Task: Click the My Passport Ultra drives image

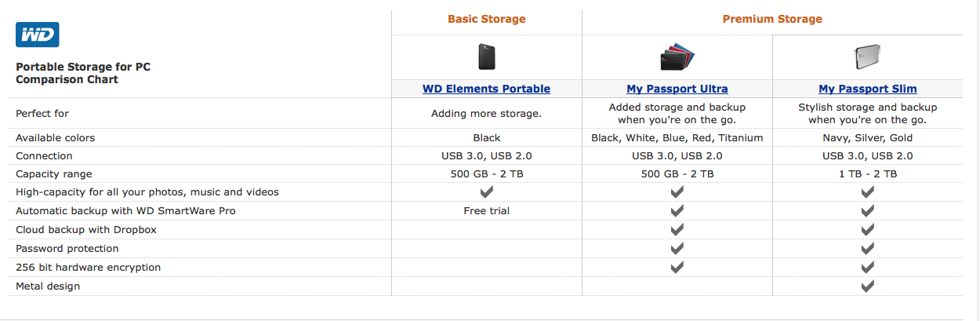Action: [x=677, y=59]
